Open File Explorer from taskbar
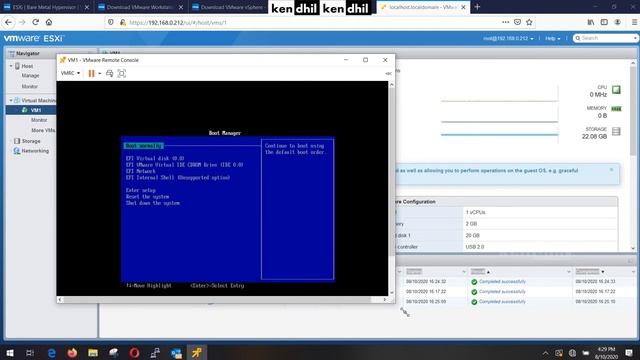The width and height of the screenshot is (640, 360). (x=93, y=353)
